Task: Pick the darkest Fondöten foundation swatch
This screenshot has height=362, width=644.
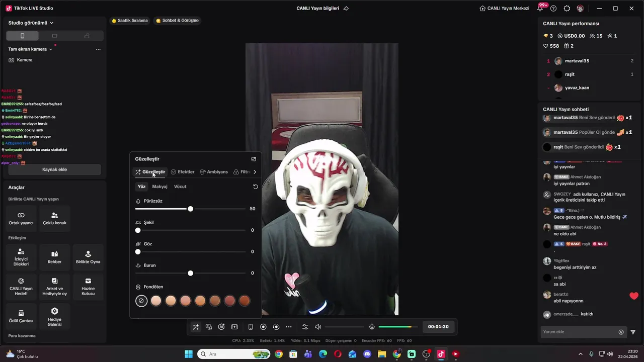Action: [245, 301]
